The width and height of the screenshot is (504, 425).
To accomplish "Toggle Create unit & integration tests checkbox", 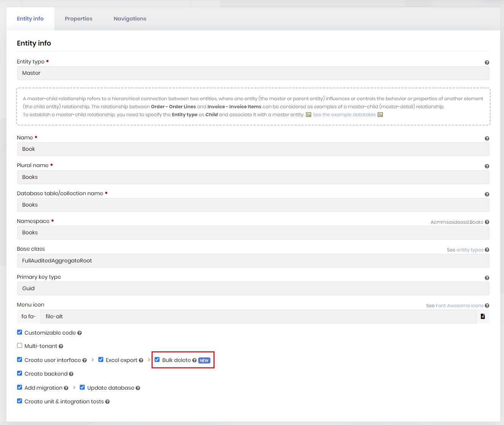I will (20, 401).
